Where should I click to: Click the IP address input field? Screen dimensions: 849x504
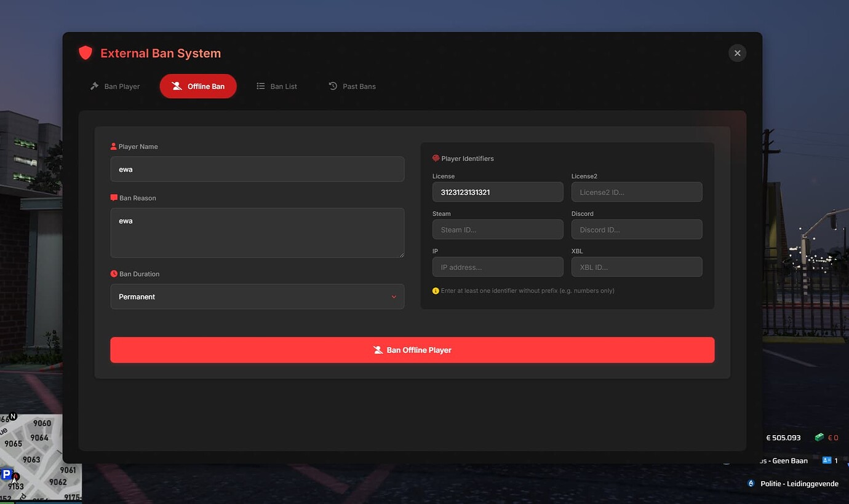click(x=497, y=267)
